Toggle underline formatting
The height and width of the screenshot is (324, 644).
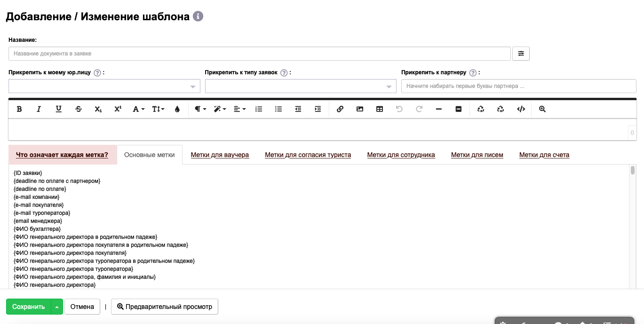point(59,109)
